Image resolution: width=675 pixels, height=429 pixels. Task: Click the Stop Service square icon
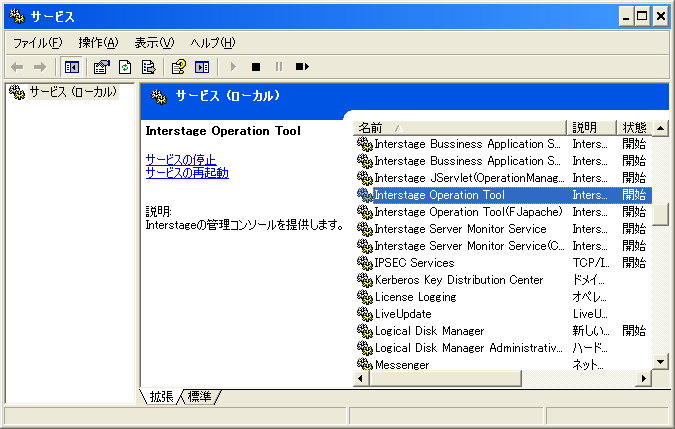coord(256,67)
